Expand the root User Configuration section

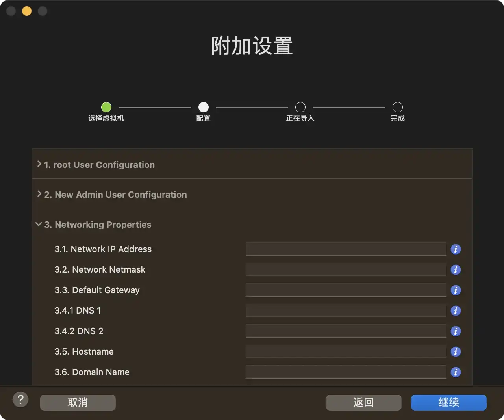coord(39,164)
